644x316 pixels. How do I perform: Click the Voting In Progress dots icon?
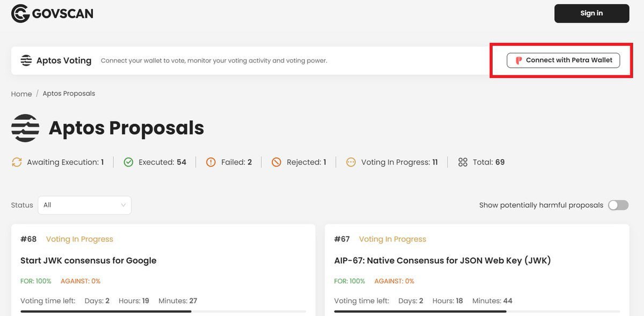pos(351,162)
